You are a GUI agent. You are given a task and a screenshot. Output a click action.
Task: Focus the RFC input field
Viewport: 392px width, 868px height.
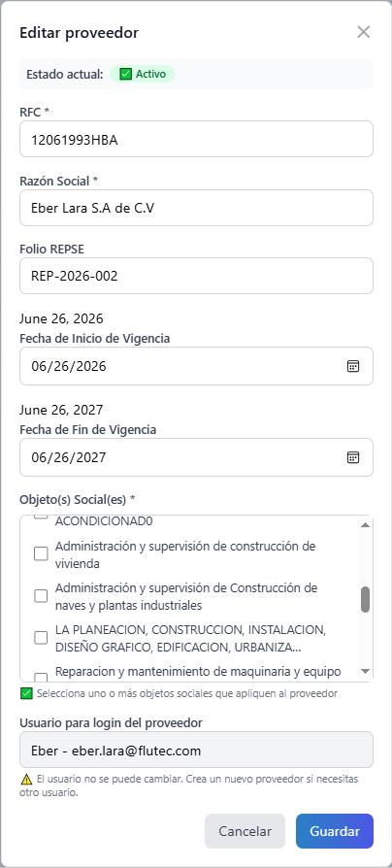[x=196, y=139]
